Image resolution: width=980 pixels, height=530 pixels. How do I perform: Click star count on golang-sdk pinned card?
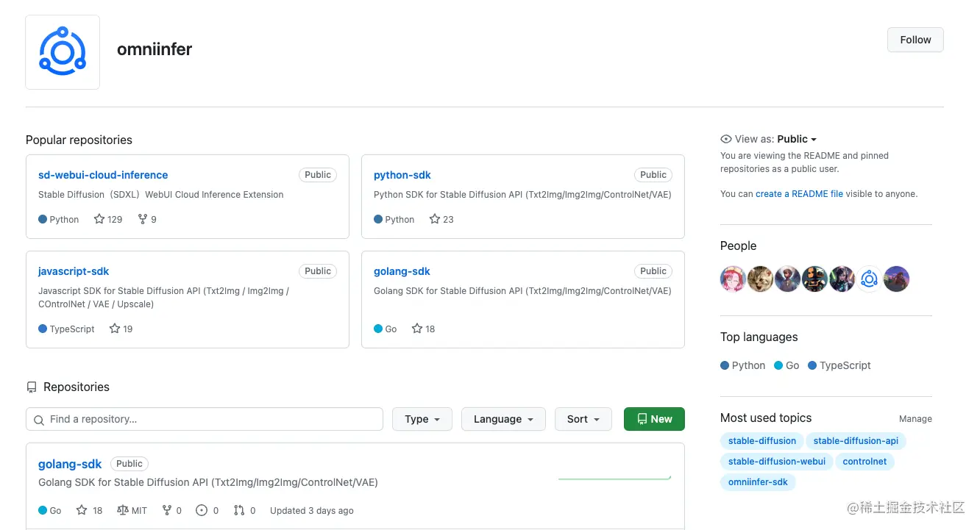tap(423, 329)
